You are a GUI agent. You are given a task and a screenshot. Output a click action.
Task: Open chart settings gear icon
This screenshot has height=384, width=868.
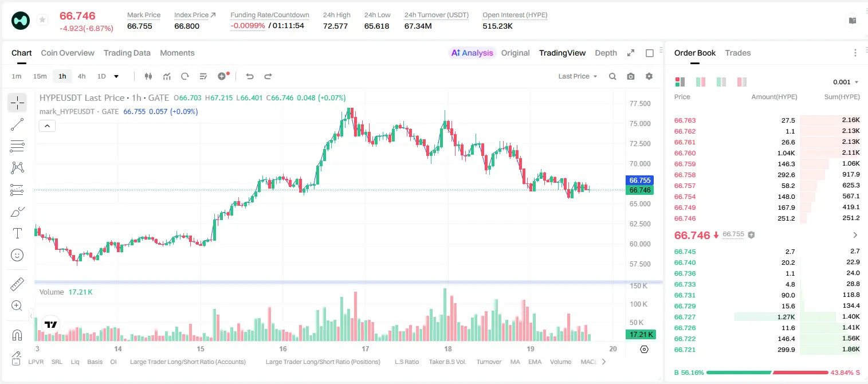pyautogui.click(x=649, y=76)
